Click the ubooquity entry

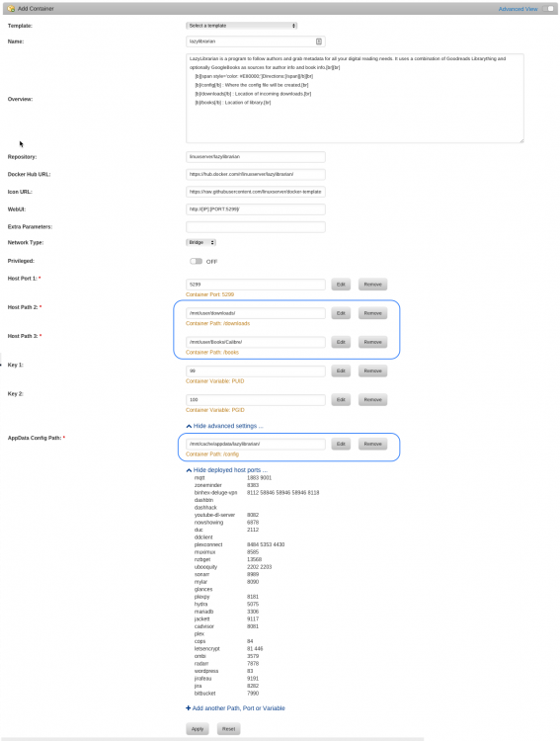tap(205, 567)
